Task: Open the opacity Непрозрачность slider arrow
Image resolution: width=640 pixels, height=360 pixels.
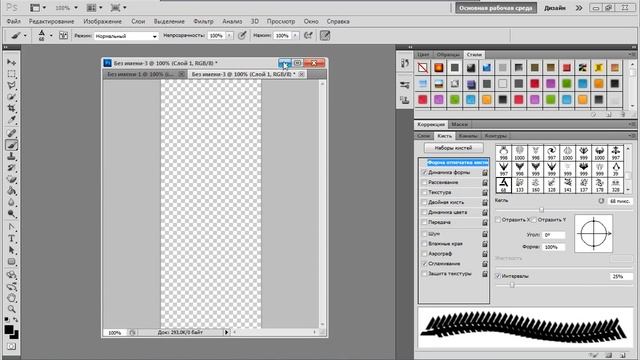Action: (229, 36)
